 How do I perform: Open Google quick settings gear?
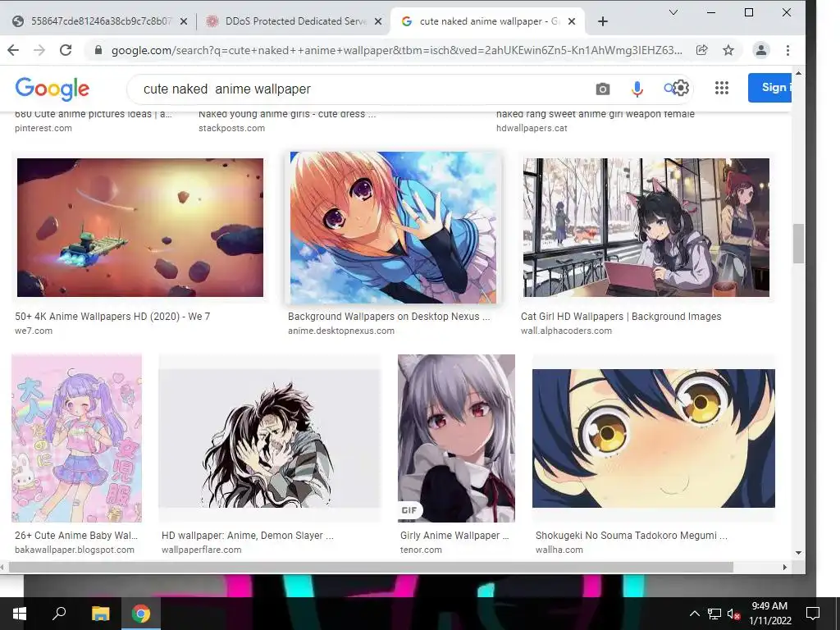(x=680, y=88)
